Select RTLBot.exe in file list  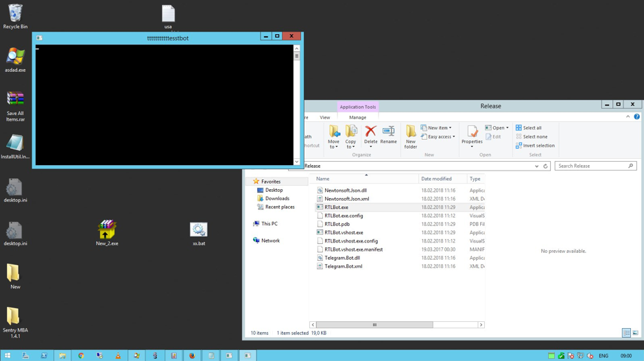pos(336,207)
